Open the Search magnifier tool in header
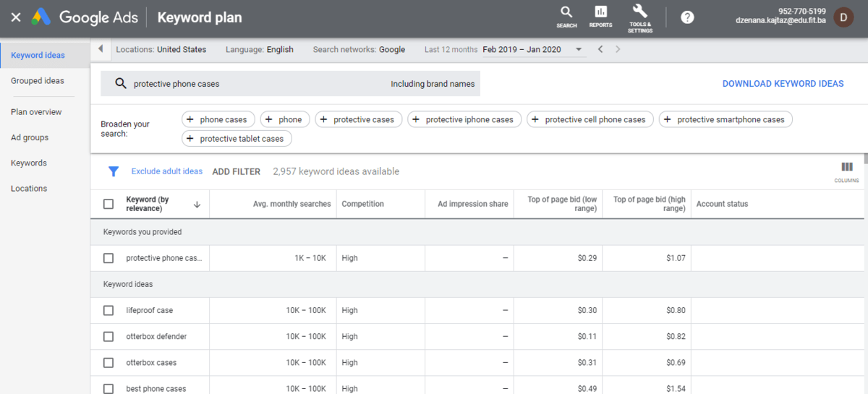 (x=566, y=17)
